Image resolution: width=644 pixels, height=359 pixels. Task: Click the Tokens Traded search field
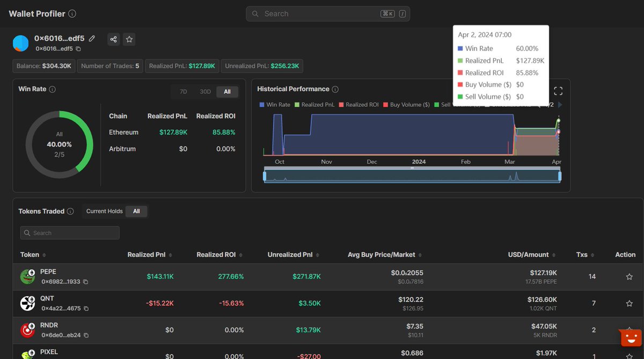(x=69, y=232)
